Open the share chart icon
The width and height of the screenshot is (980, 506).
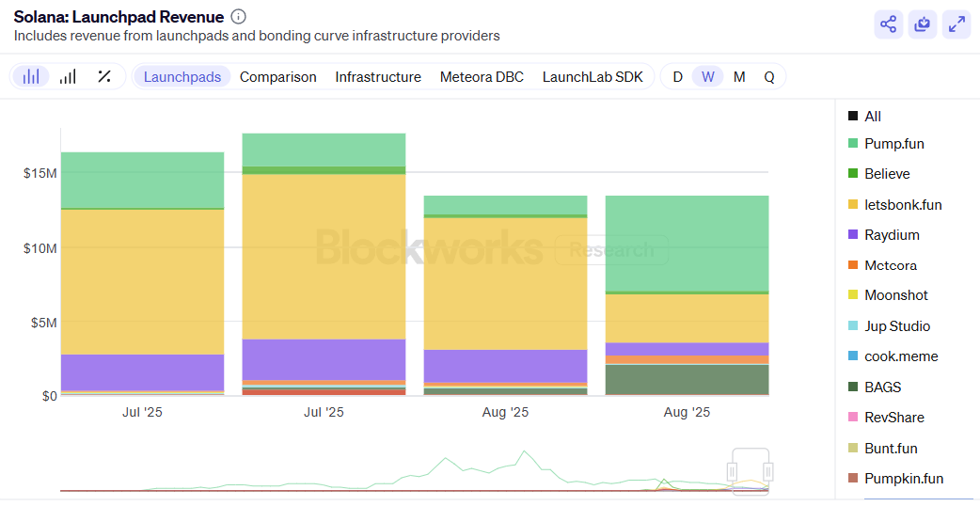888,24
